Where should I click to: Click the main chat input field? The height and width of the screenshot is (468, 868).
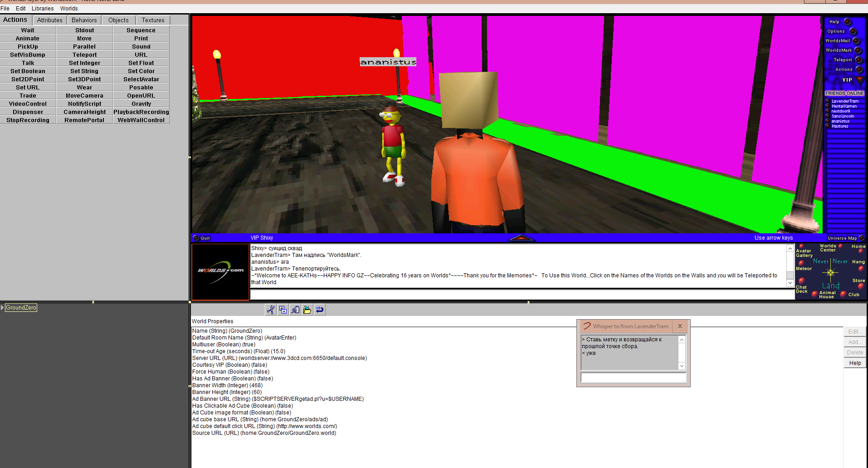[x=522, y=295]
